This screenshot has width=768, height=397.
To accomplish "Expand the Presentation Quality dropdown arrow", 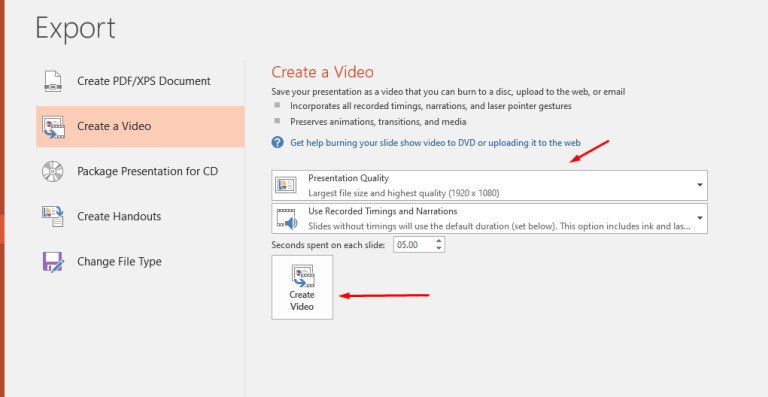I will [700, 185].
